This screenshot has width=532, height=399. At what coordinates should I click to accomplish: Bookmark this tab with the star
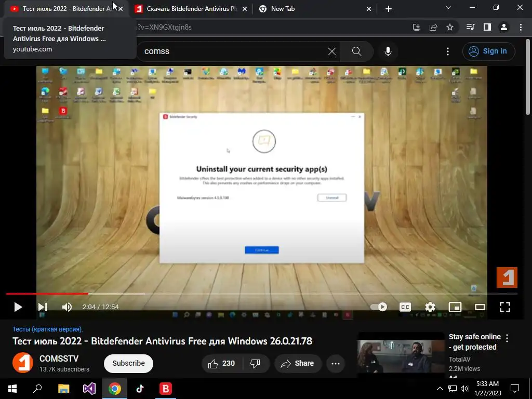tap(450, 27)
